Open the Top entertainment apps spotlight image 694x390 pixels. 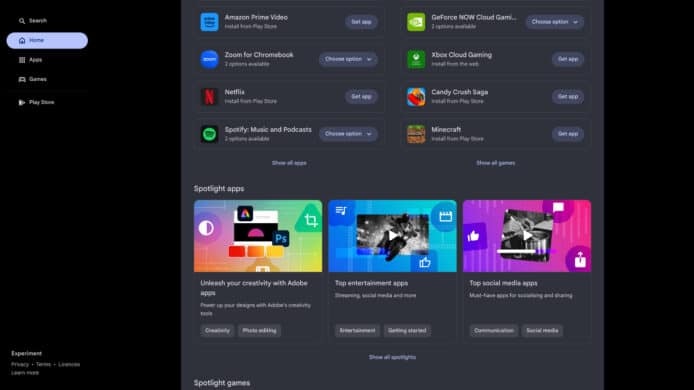point(392,236)
